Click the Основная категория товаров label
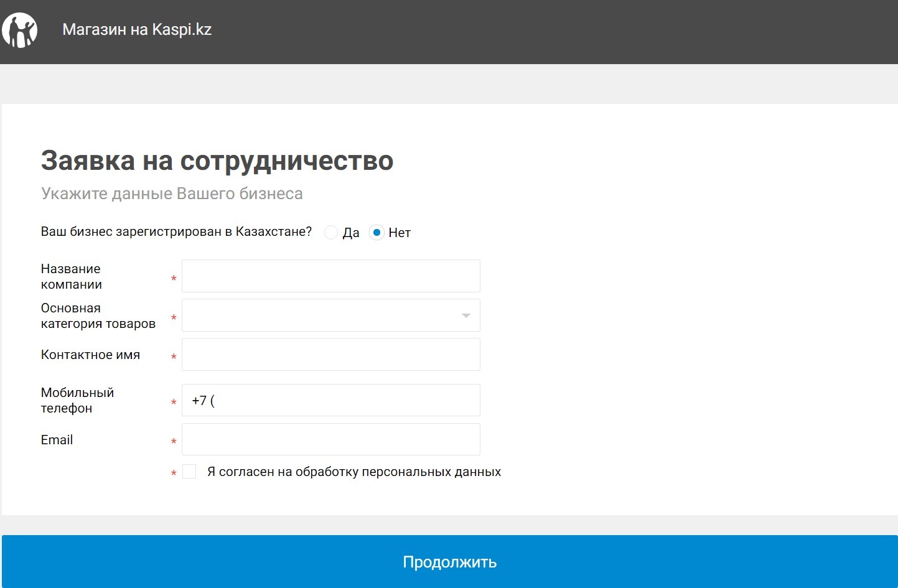This screenshot has width=898, height=588. point(98,315)
